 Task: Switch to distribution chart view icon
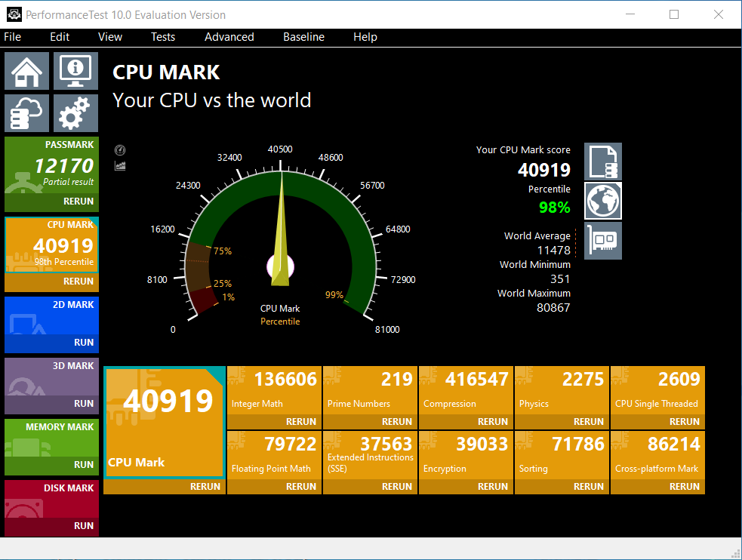click(120, 166)
